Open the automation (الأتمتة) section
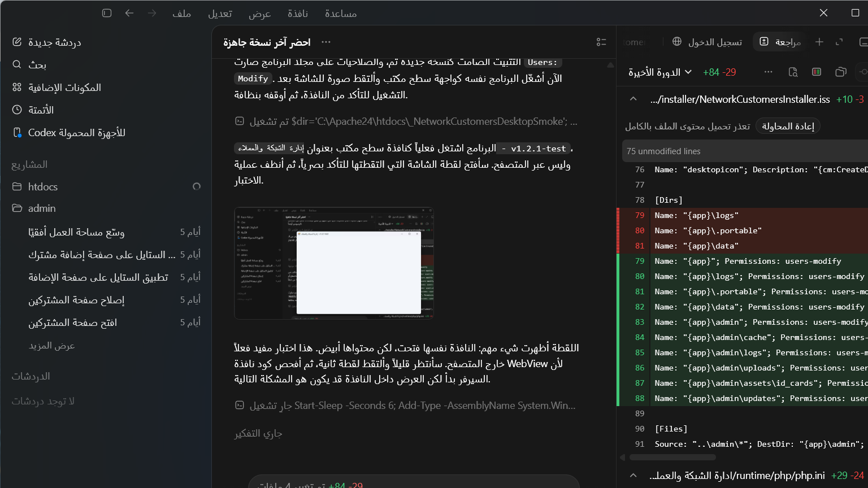 [x=33, y=110]
